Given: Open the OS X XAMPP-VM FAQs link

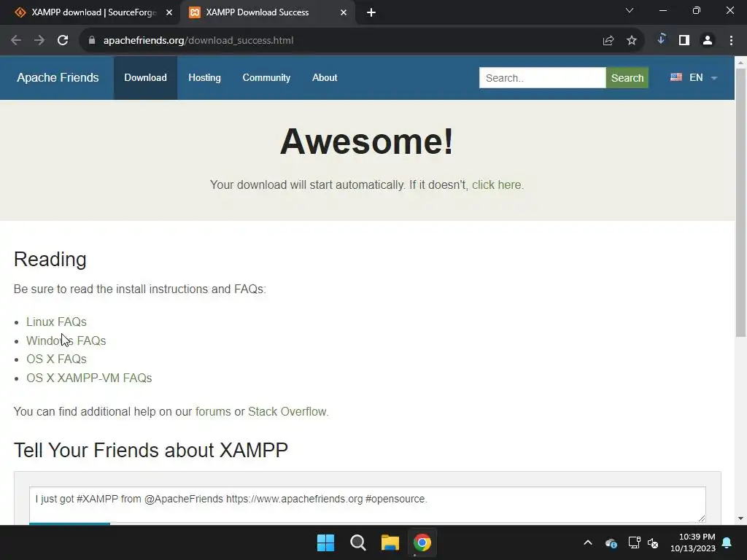Looking at the screenshot, I should tap(89, 378).
